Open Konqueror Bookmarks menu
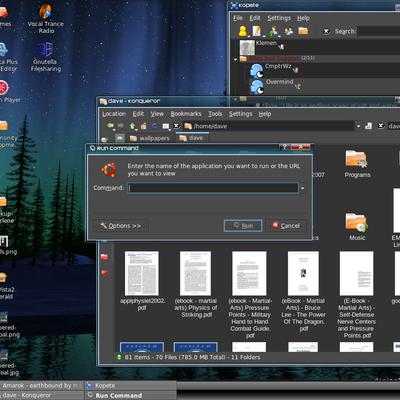Viewport: 400px width, 400px height. click(x=186, y=114)
